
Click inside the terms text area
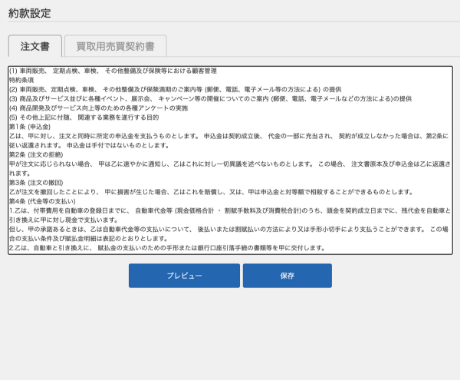230,160
